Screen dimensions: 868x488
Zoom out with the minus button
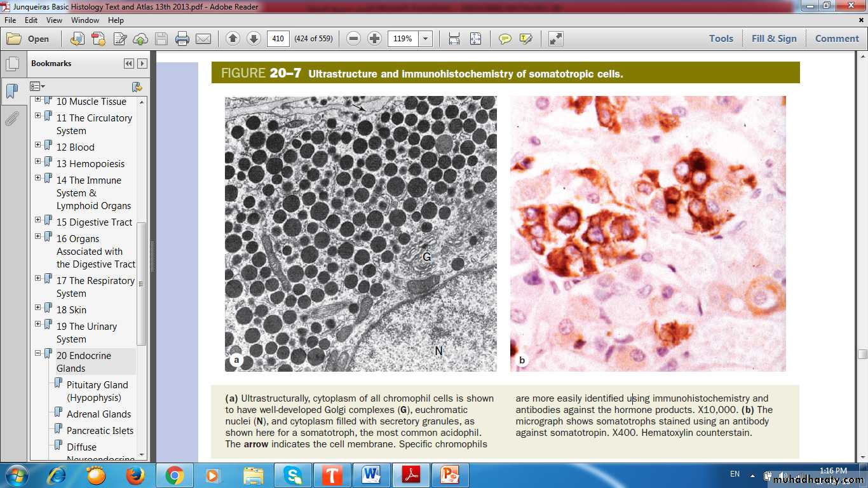[354, 39]
